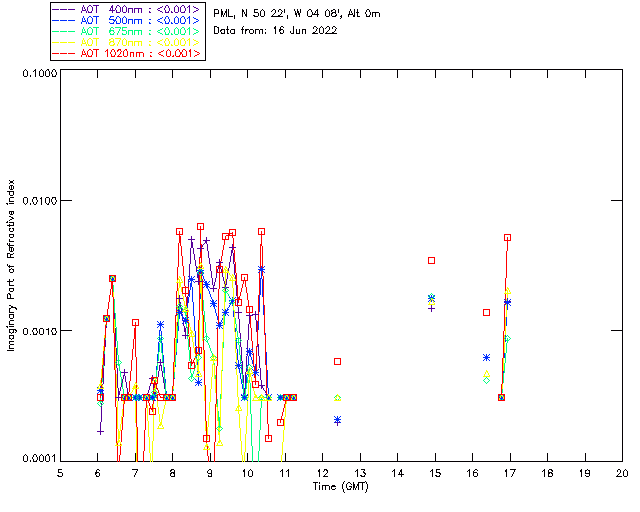Viewport: 640px width, 512px height.
Task: Click the red square marker near 15 GMT
Action: [x=432, y=260]
